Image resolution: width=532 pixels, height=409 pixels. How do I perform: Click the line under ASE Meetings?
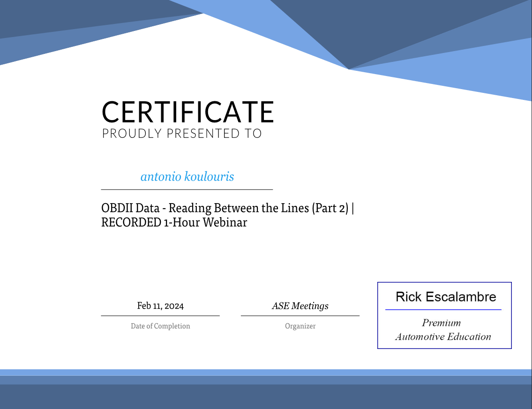pyautogui.click(x=300, y=316)
